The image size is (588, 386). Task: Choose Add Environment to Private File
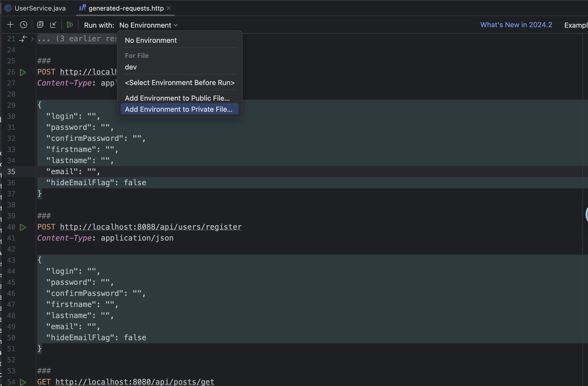179,109
